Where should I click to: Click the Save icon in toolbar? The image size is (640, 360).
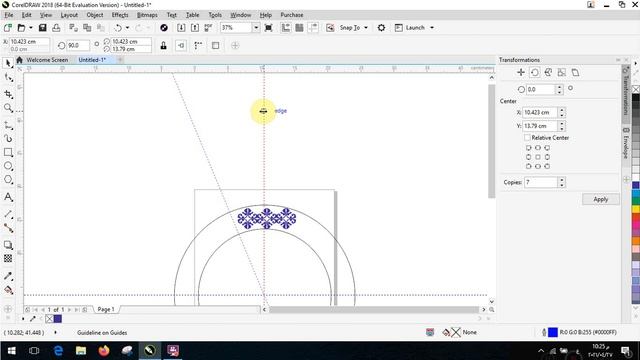click(42, 28)
